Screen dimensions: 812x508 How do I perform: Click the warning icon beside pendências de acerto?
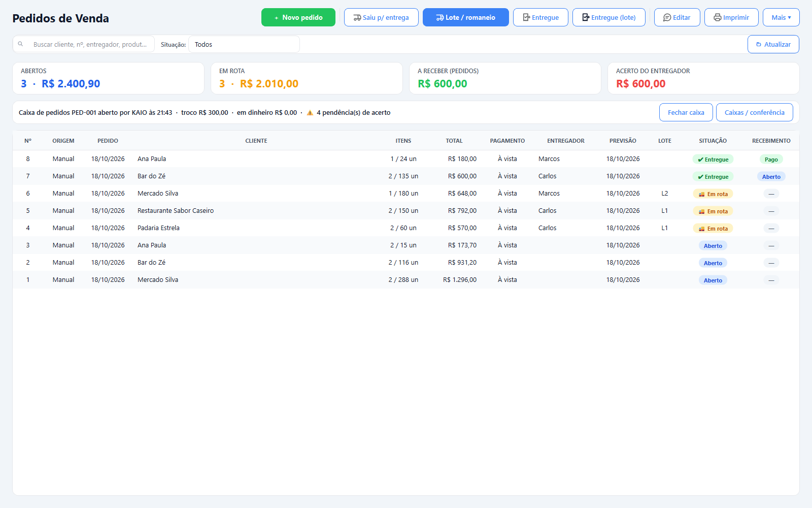click(x=310, y=113)
